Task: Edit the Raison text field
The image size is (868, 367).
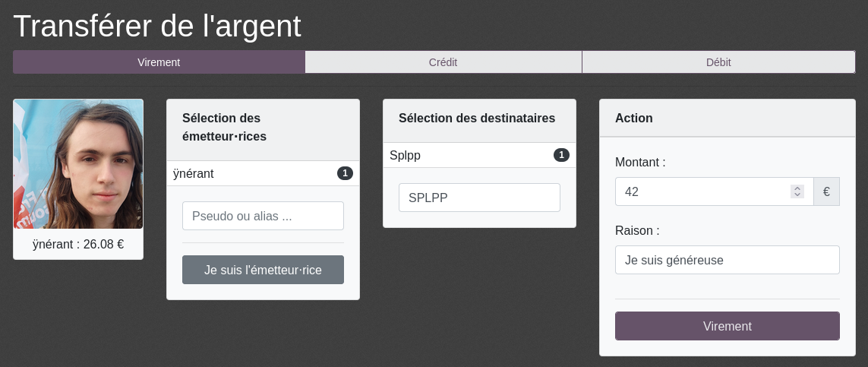Action: (x=727, y=260)
